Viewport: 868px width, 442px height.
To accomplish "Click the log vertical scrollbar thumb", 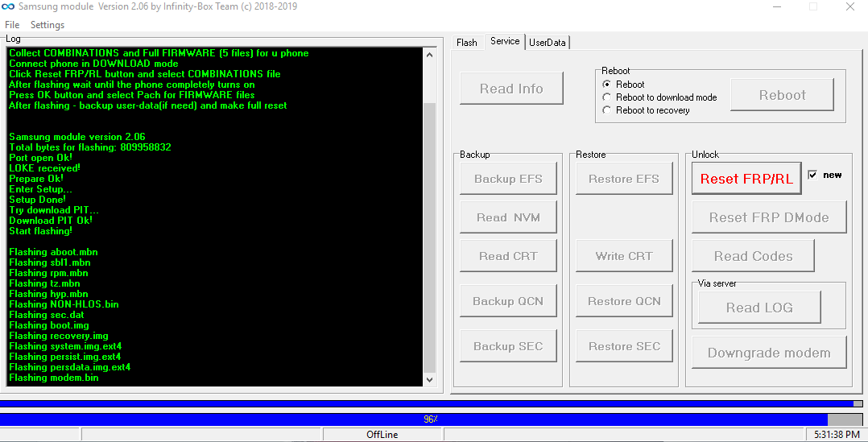I will (x=430, y=238).
